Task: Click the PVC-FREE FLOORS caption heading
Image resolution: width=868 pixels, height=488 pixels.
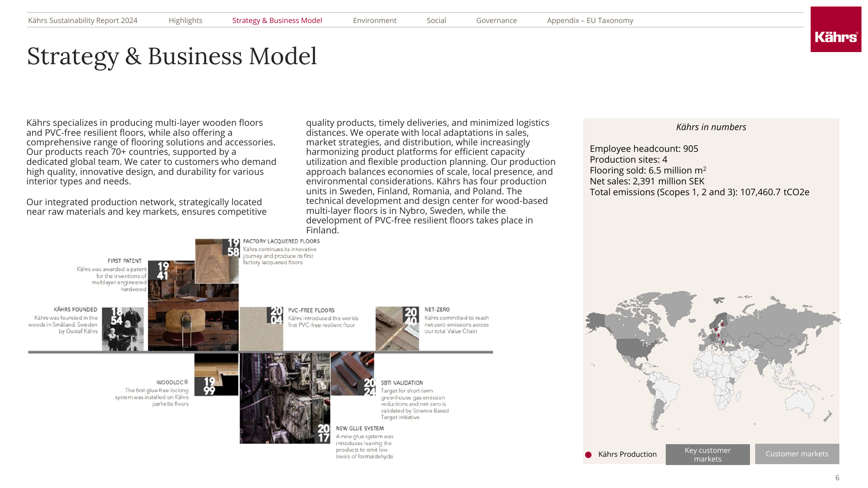Action: 311,310
